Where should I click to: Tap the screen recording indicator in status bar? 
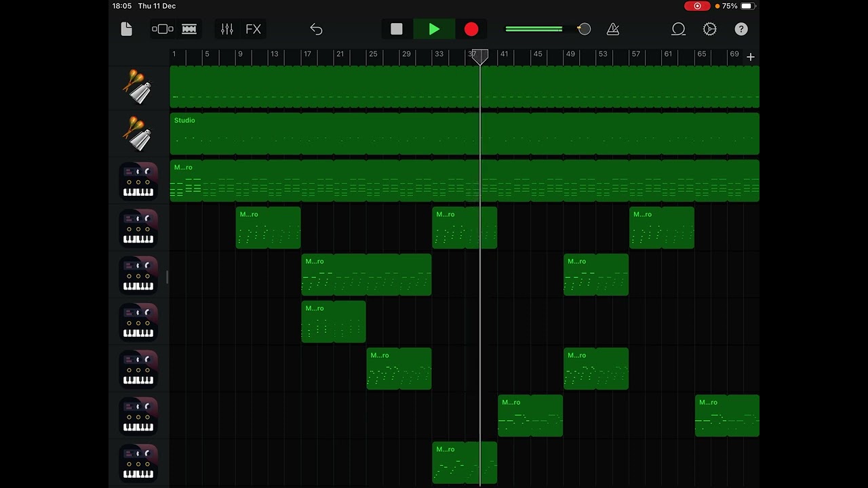pyautogui.click(x=697, y=6)
